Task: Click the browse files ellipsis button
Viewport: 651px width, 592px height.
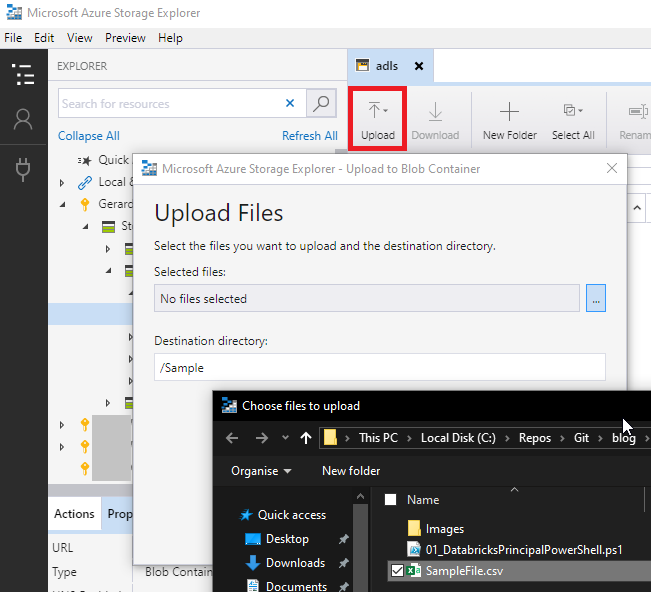Action: point(596,298)
